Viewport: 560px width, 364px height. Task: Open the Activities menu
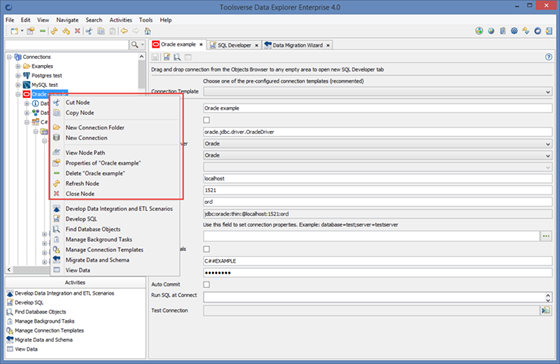click(120, 20)
